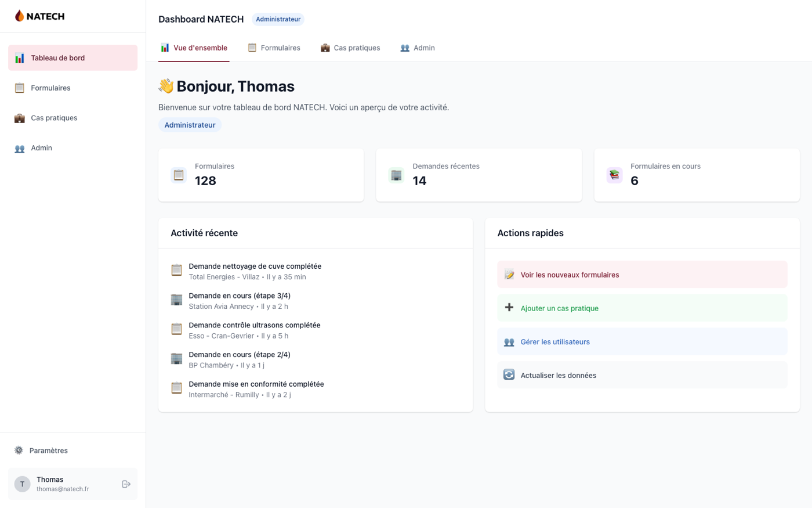Click the books icon on Formulaires en cours card

[x=614, y=175]
